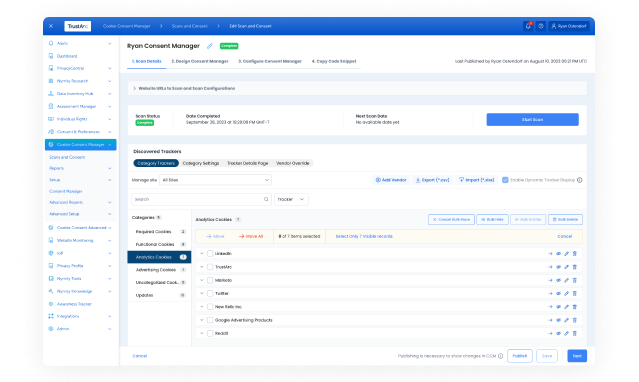Viewport: 639px width, 382px height.
Task: Click the search magnifier icon in the search box
Action: (266, 199)
